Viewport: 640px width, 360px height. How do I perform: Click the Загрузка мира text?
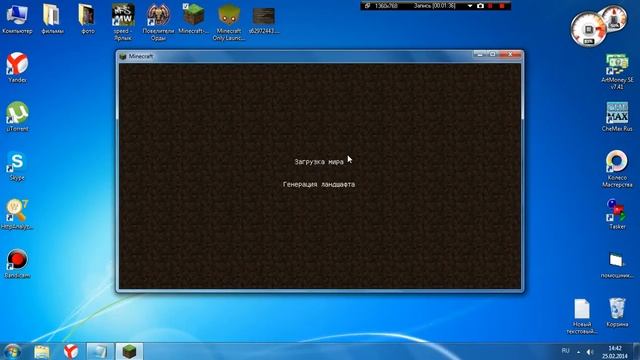[x=319, y=162]
